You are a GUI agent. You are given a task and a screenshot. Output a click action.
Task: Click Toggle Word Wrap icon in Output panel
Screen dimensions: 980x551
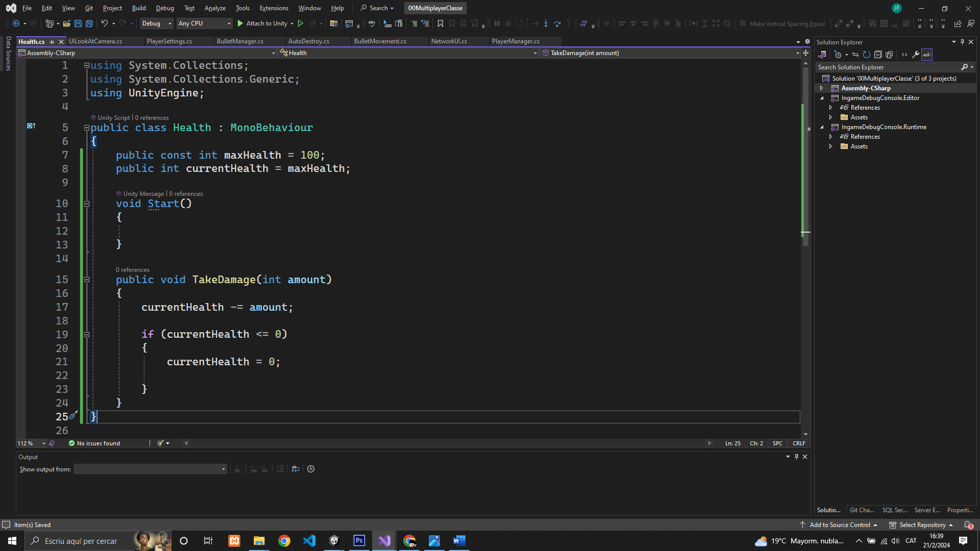point(296,469)
